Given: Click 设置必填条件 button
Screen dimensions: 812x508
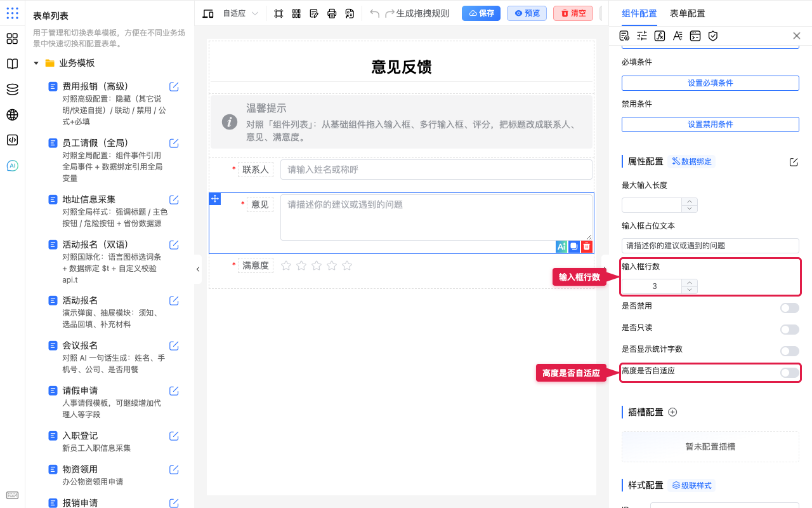Looking at the screenshot, I should pos(710,83).
